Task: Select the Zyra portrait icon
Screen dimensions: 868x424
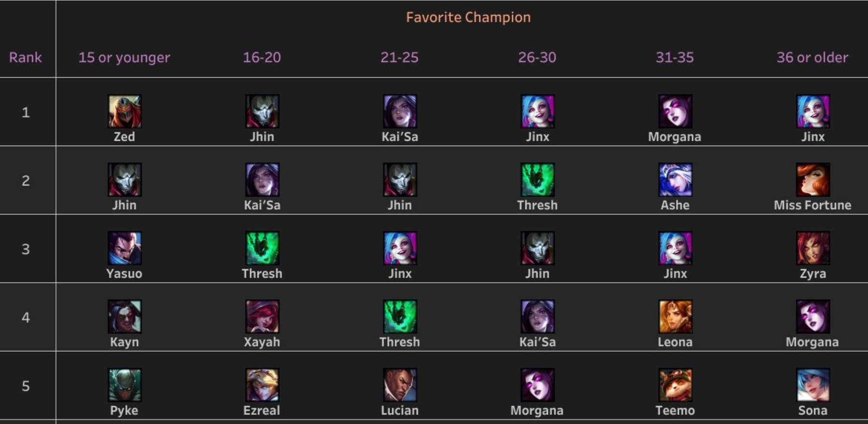Action: pyautogui.click(x=813, y=248)
